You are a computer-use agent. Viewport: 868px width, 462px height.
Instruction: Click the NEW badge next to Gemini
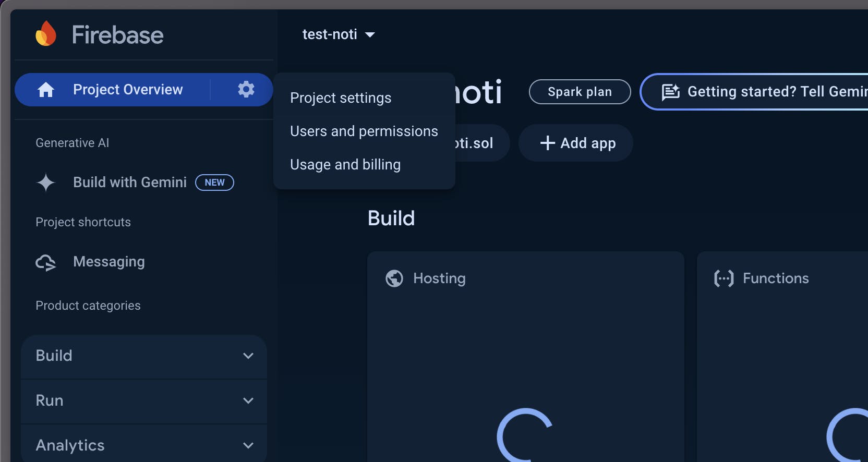[214, 183]
